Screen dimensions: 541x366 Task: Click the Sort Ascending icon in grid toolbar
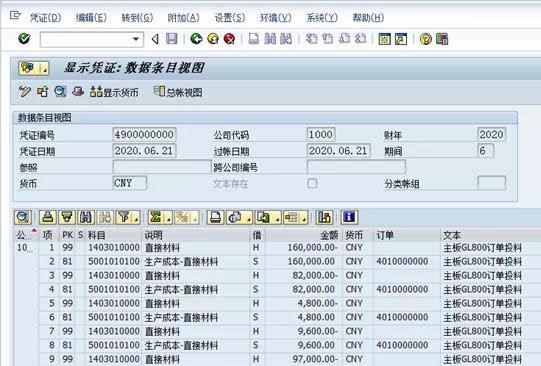point(48,217)
